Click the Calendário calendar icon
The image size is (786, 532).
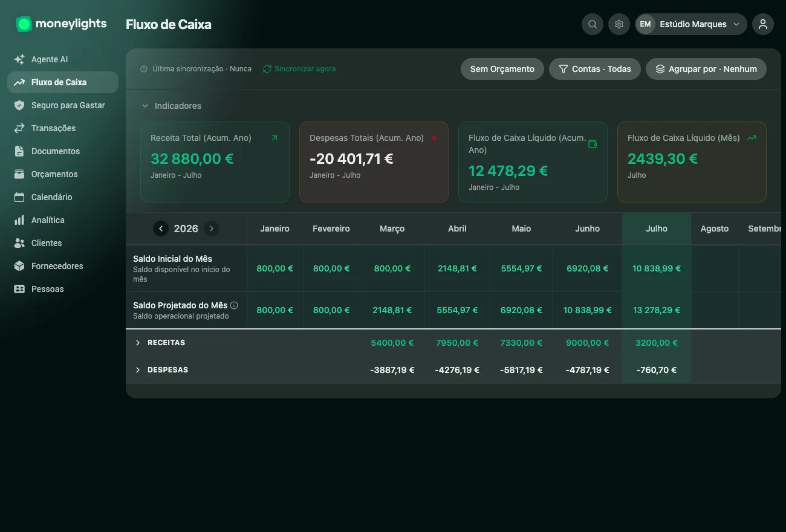(19, 197)
